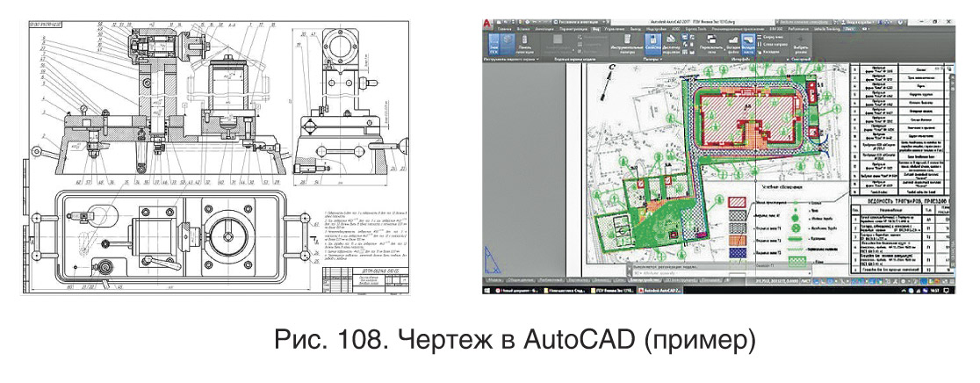Switch to the Аннотации ribbon tab
980x383 pixels.
point(544,29)
